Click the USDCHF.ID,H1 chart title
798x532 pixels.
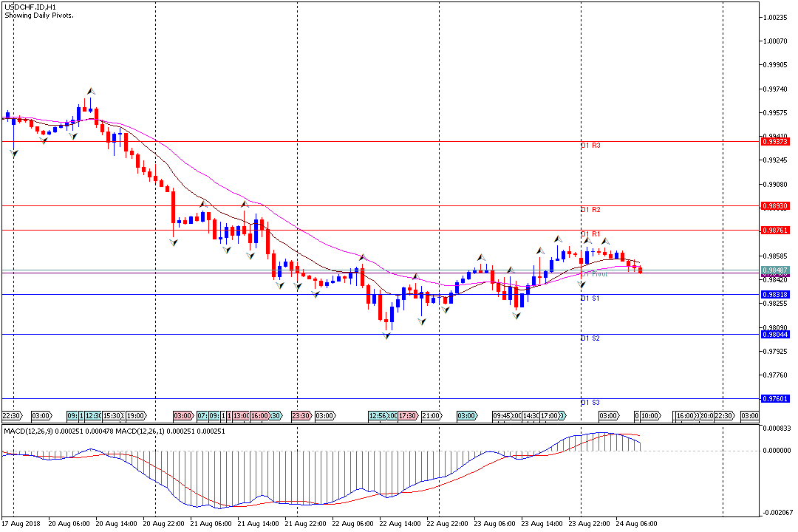click(30, 7)
